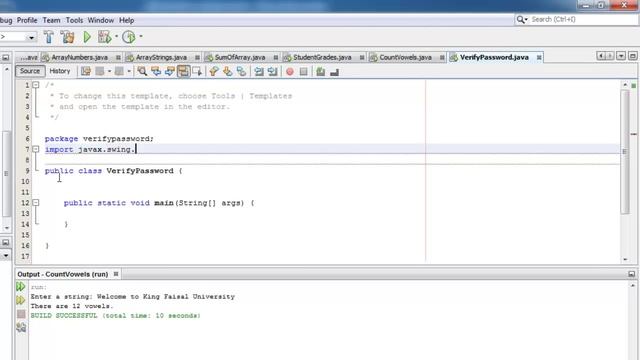Click the red Start Macro Recording icon

coord(290,72)
